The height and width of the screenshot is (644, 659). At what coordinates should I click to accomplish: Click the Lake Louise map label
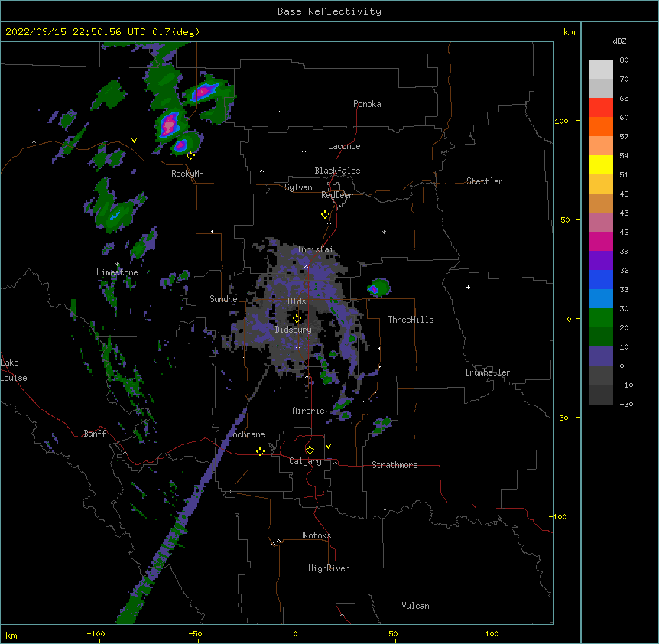pos(14,370)
